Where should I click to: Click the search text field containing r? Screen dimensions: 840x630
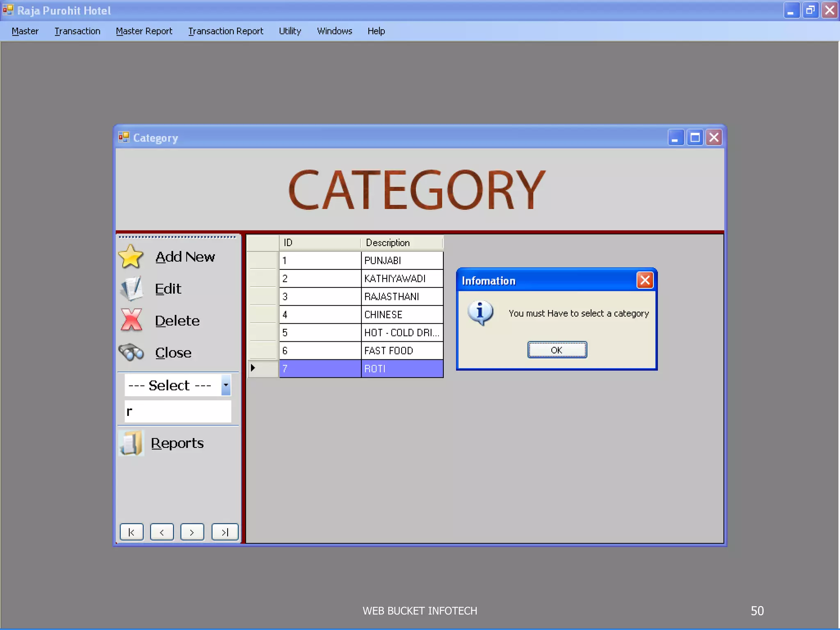click(x=178, y=411)
